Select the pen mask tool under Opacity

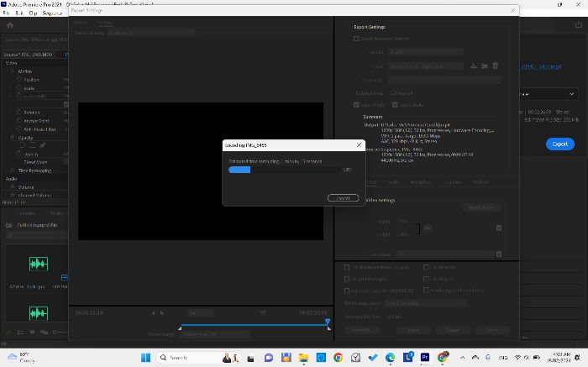[x=43, y=145]
